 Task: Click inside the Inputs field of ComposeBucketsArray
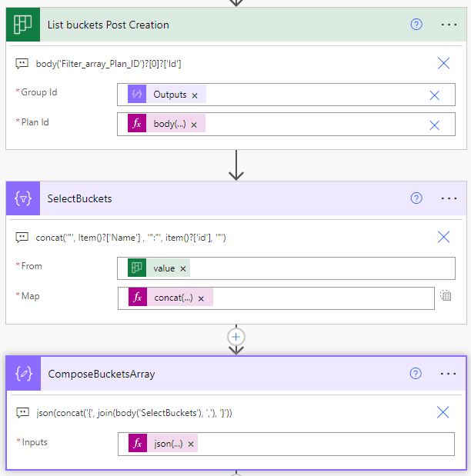pos(323,444)
